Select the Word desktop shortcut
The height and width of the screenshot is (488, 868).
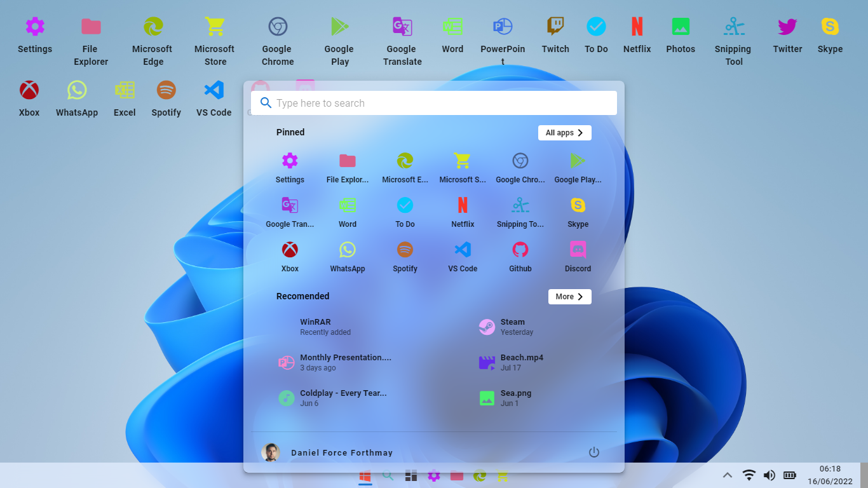pos(452,36)
